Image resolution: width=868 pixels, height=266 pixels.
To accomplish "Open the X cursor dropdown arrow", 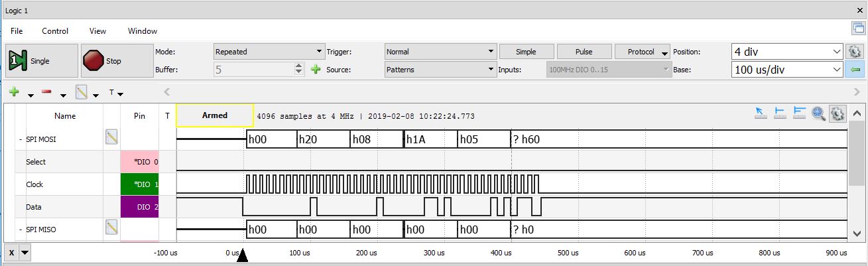I will (x=25, y=252).
